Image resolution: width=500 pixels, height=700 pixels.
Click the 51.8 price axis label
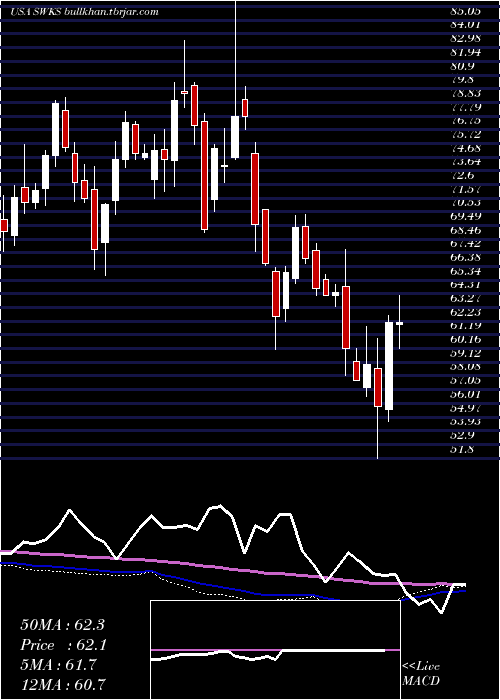tap(462, 449)
